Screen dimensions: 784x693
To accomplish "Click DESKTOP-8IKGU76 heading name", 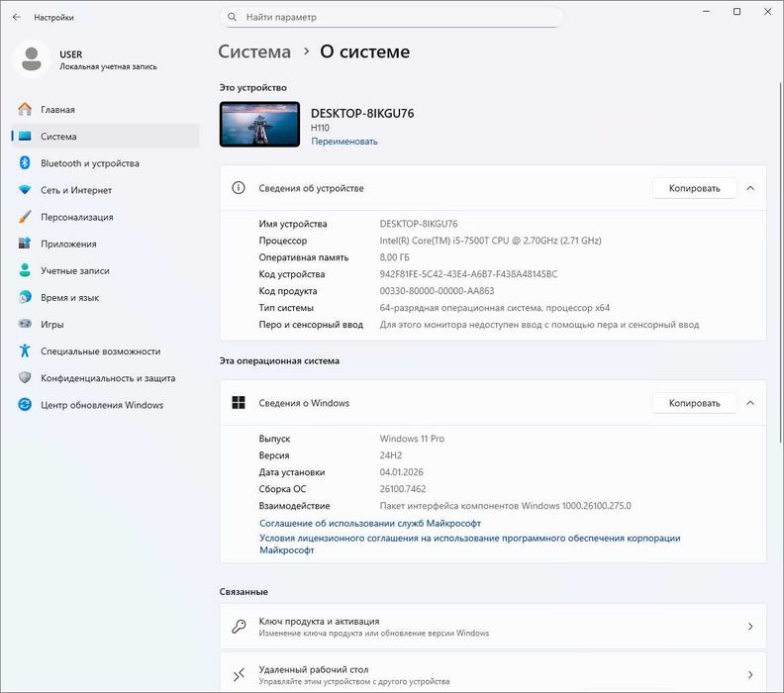I will [362, 114].
